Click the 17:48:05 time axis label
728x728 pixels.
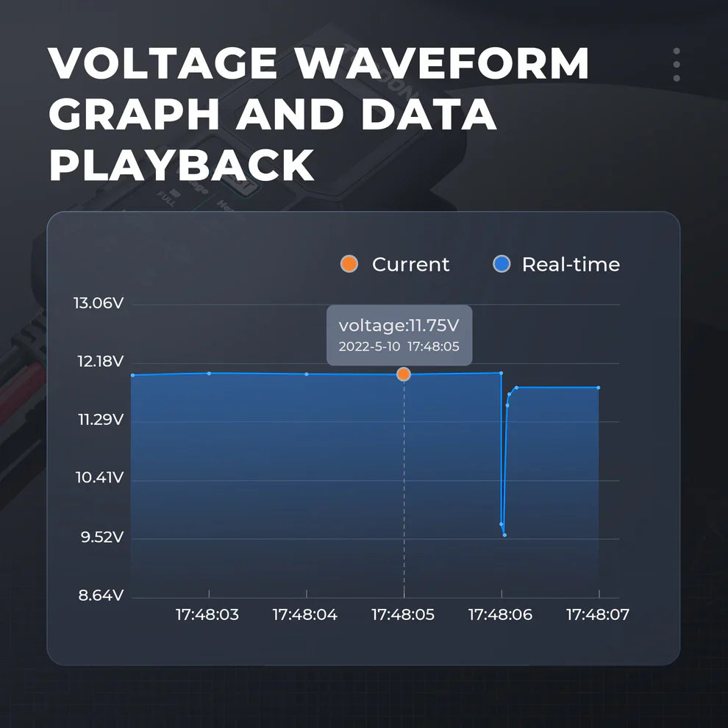tap(403, 615)
